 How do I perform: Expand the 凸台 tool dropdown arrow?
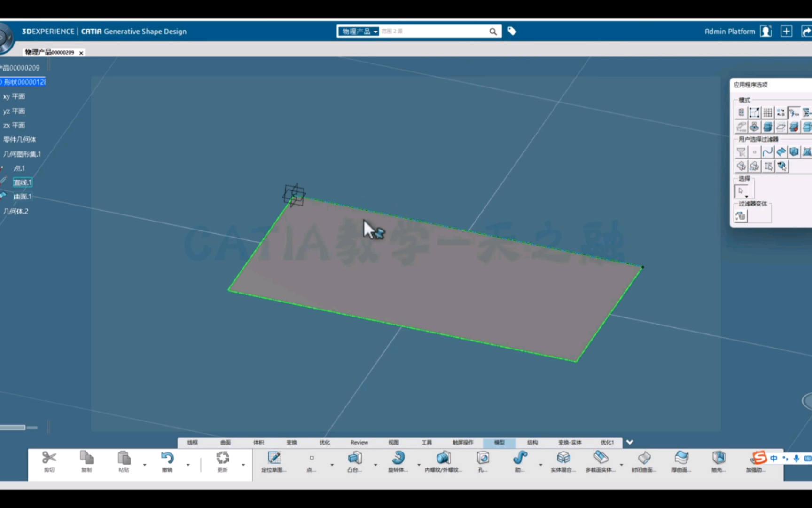point(375,464)
